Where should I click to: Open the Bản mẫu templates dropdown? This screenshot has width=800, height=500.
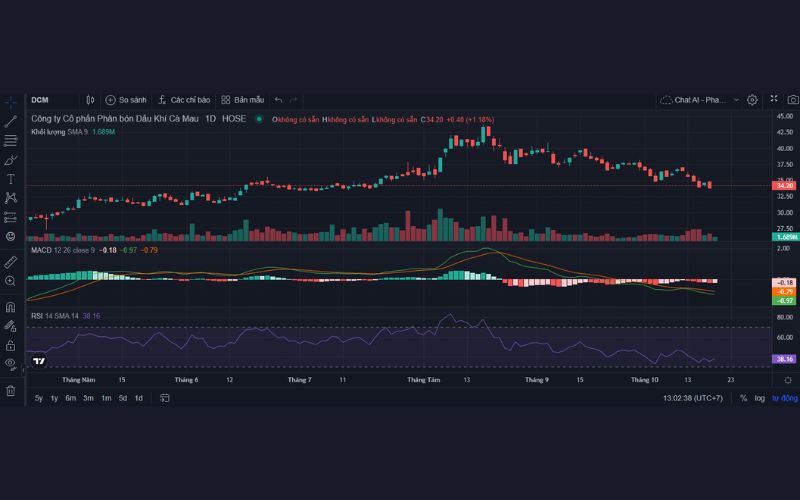coord(243,100)
